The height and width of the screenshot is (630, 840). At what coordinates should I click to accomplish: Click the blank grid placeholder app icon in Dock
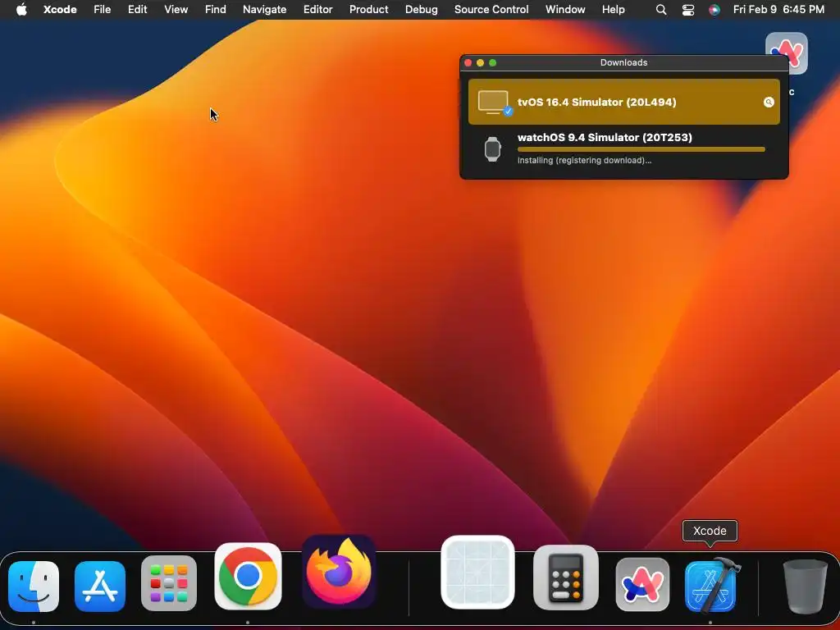point(478,572)
